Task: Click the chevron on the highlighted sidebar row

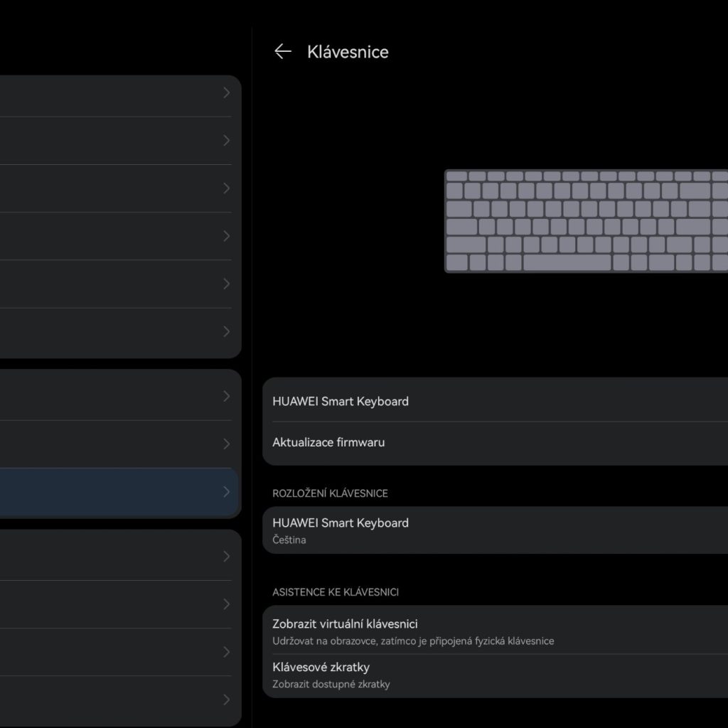Action: coord(226,492)
